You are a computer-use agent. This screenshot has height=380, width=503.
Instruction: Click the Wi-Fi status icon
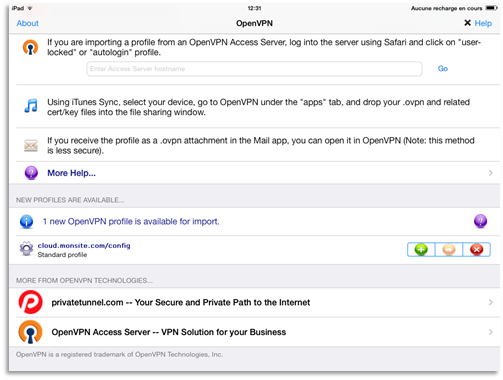pos(30,8)
